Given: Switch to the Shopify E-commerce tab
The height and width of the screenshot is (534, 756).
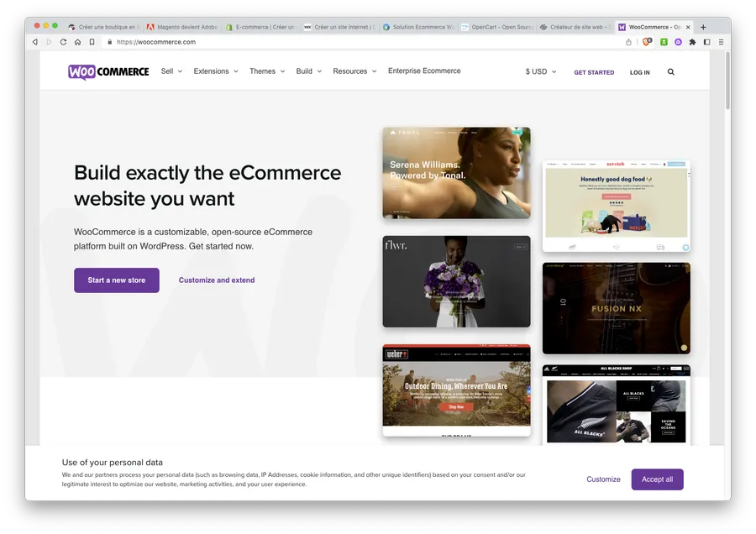Looking at the screenshot, I should tap(261, 27).
